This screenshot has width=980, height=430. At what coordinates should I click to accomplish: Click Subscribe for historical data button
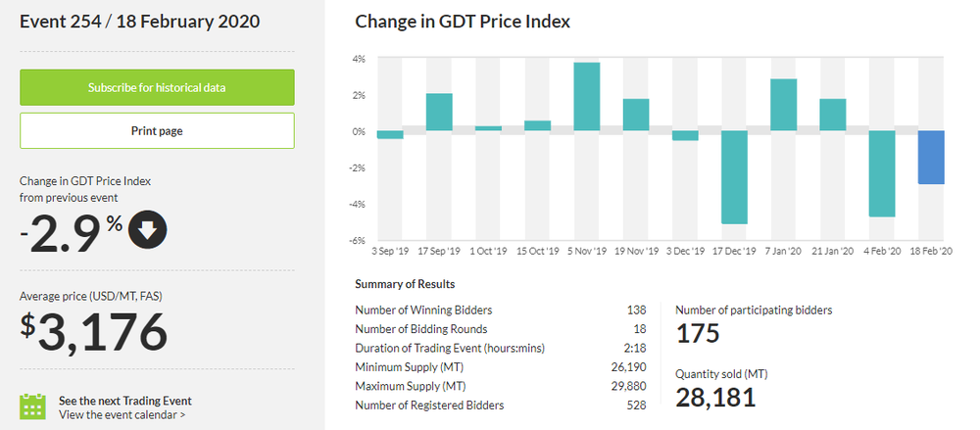[x=157, y=87]
